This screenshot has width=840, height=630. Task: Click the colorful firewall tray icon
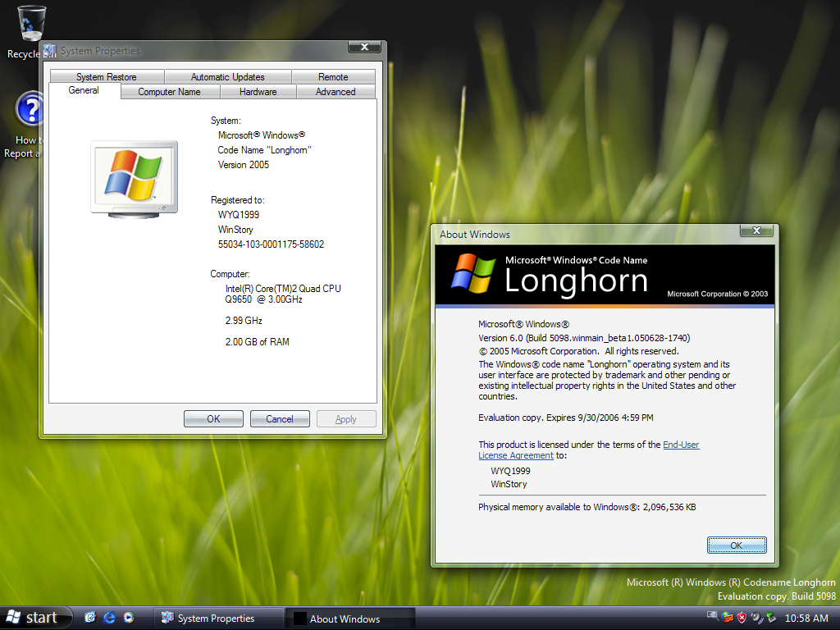coord(728,618)
